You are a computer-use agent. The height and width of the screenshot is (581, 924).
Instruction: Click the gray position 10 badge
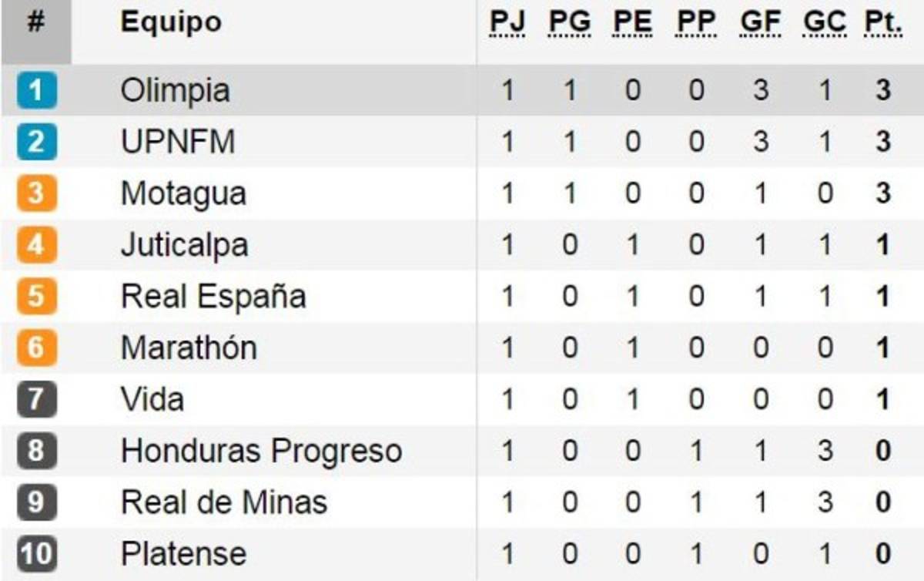(35, 554)
